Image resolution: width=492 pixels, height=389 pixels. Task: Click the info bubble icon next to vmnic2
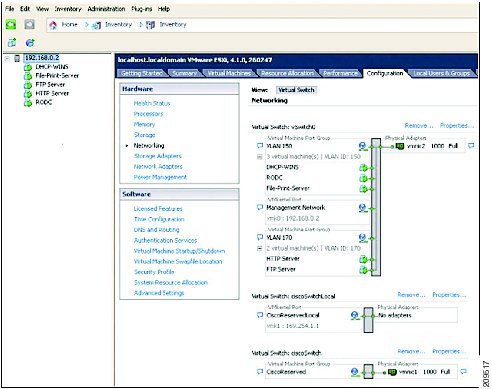[471, 146]
